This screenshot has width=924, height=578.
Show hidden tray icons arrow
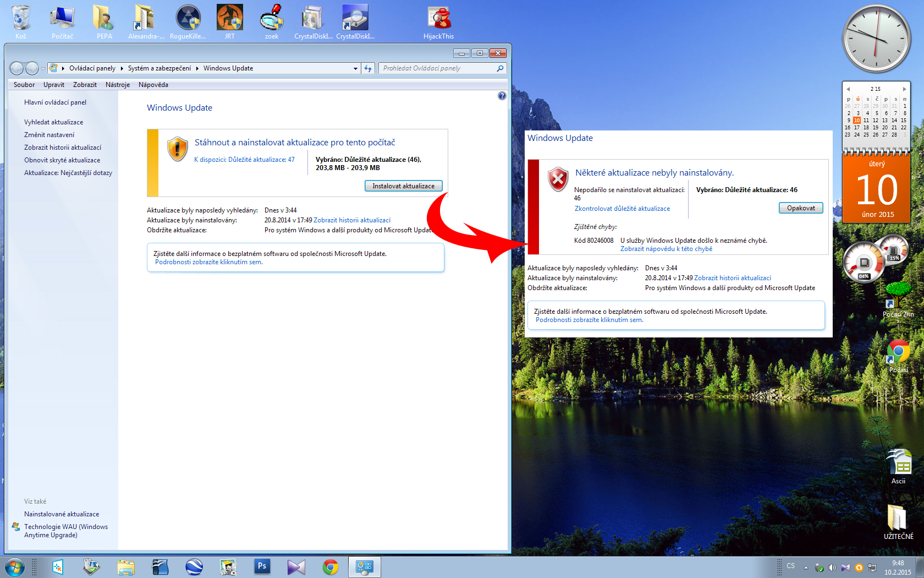pyautogui.click(x=806, y=568)
